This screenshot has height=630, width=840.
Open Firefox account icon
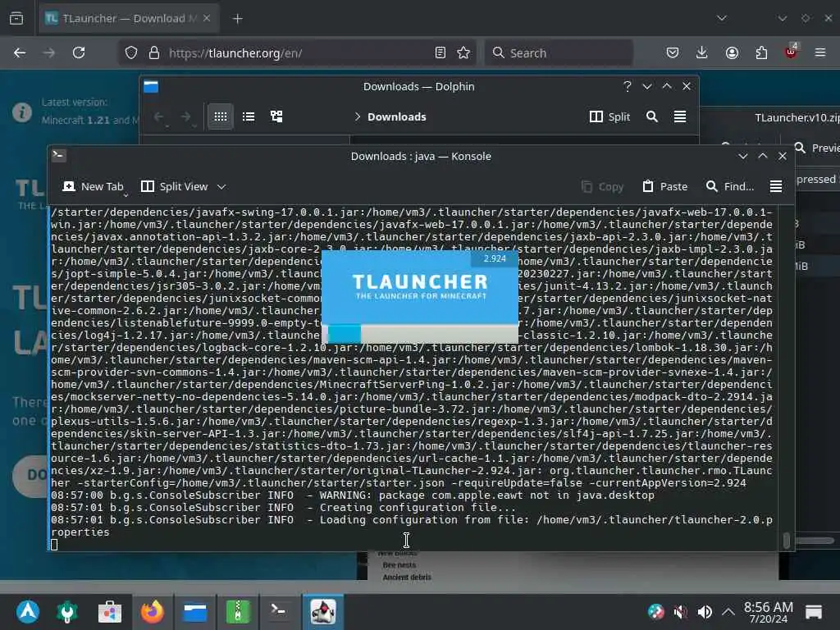pos(732,52)
